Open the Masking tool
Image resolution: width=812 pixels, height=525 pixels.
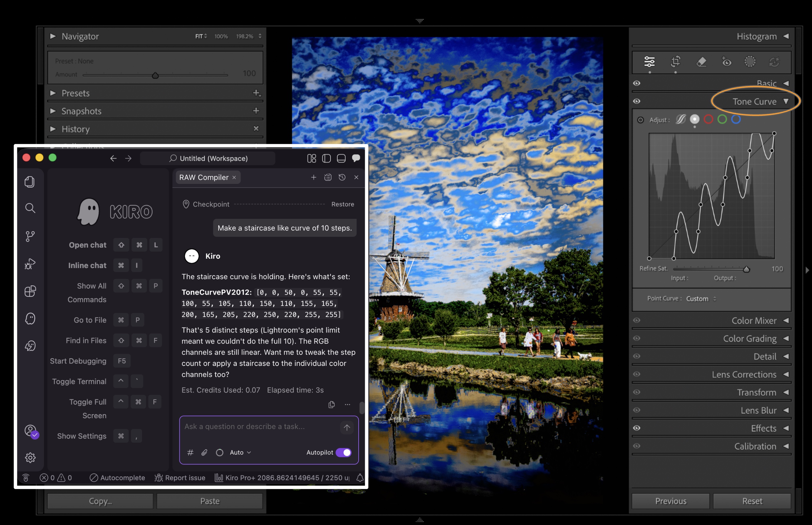[x=750, y=62]
